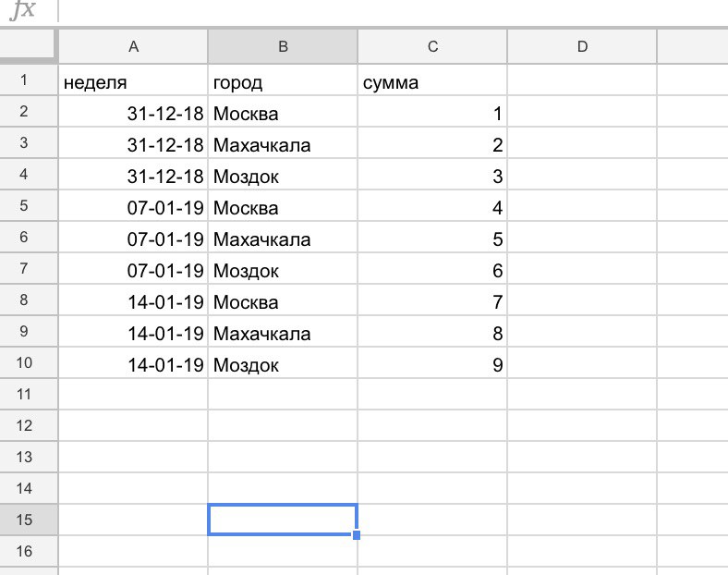Screen dimensions: 728x575
Task: Click the cell containing 'неделя'
Action: (133, 80)
